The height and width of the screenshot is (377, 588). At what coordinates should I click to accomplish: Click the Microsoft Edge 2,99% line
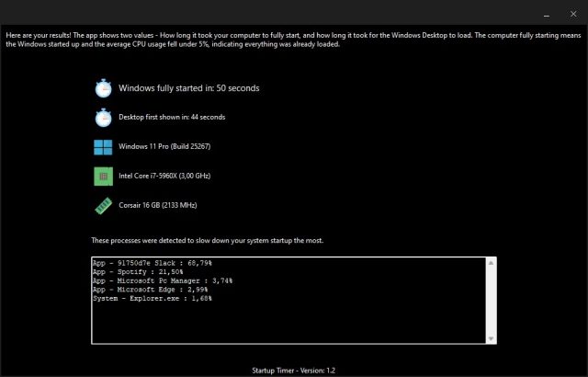[150, 290]
